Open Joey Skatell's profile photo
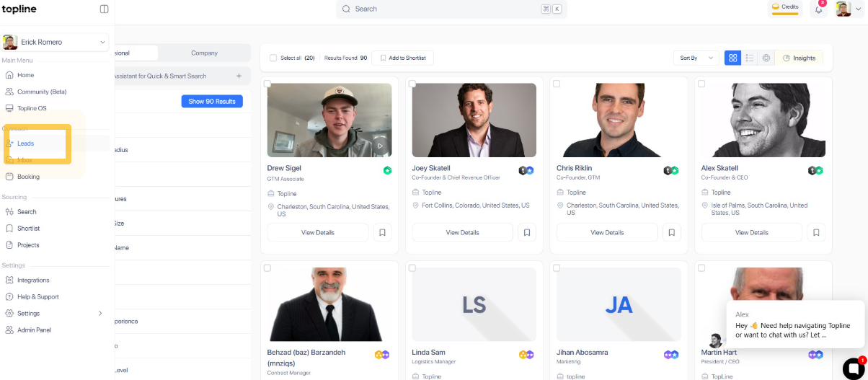The height and width of the screenshot is (380, 868). (474, 120)
